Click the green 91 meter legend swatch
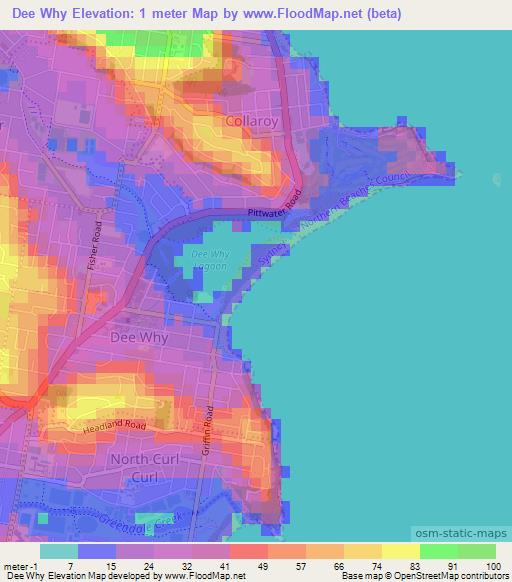Screen dimensions: 512x582 tap(439, 551)
